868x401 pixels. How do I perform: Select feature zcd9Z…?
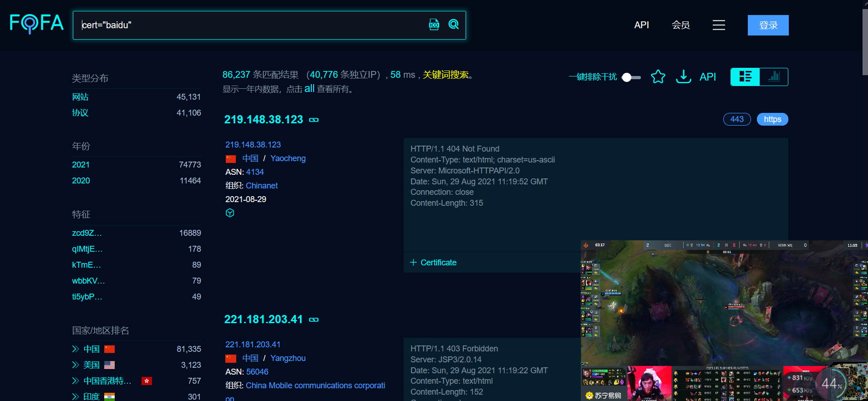point(87,233)
